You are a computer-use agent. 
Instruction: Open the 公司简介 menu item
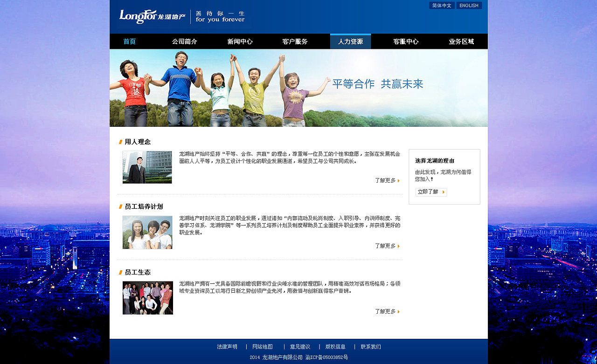click(x=184, y=41)
